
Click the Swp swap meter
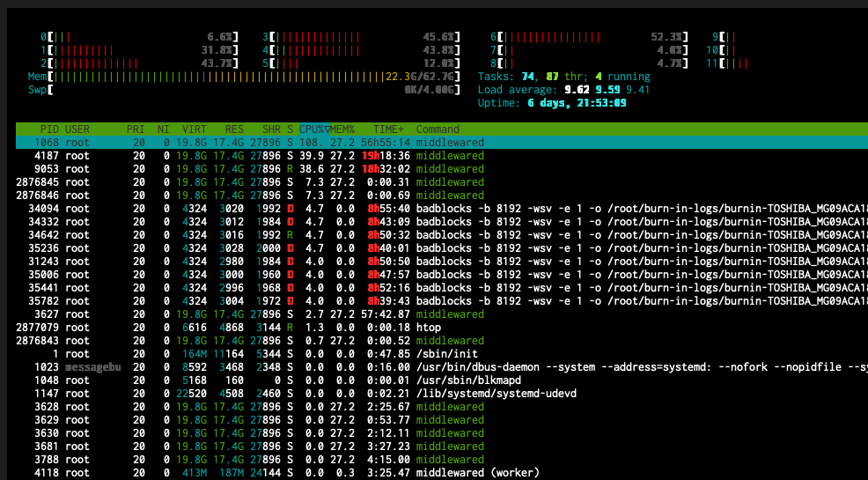[x=244, y=90]
